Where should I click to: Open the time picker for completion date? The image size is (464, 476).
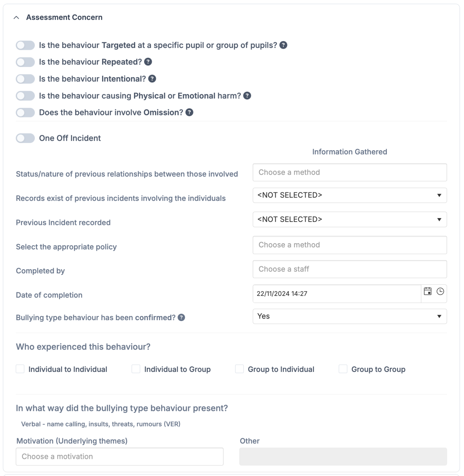pos(440,291)
